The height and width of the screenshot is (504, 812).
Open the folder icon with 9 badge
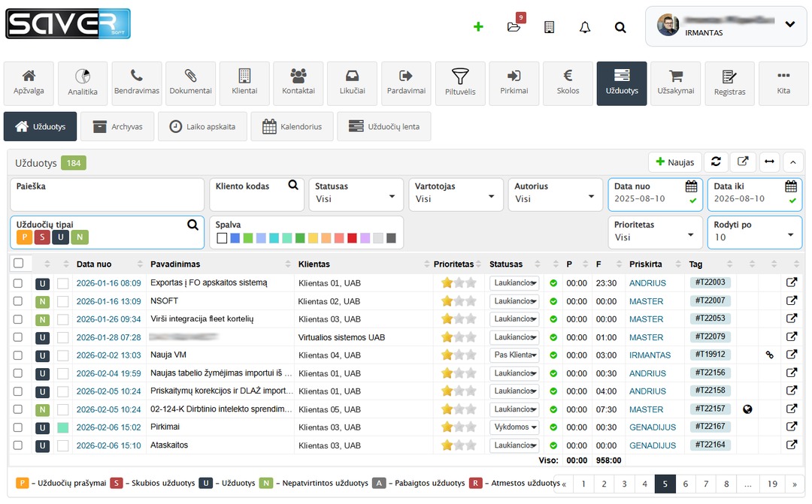click(x=514, y=26)
